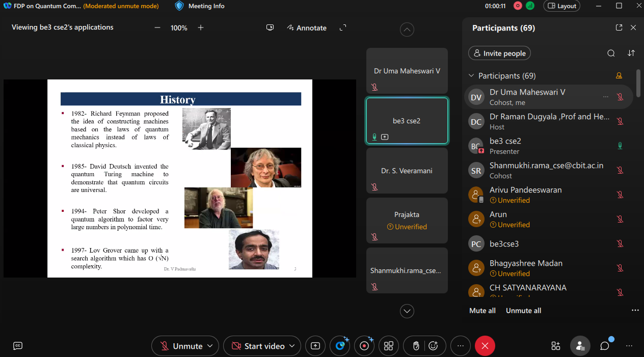Zoom in the shared content with plus
The height and width of the screenshot is (357, 644).
(201, 28)
